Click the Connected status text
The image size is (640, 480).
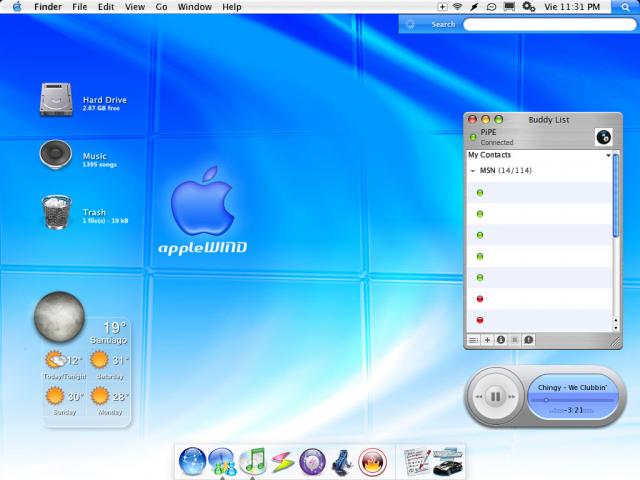tap(497, 142)
